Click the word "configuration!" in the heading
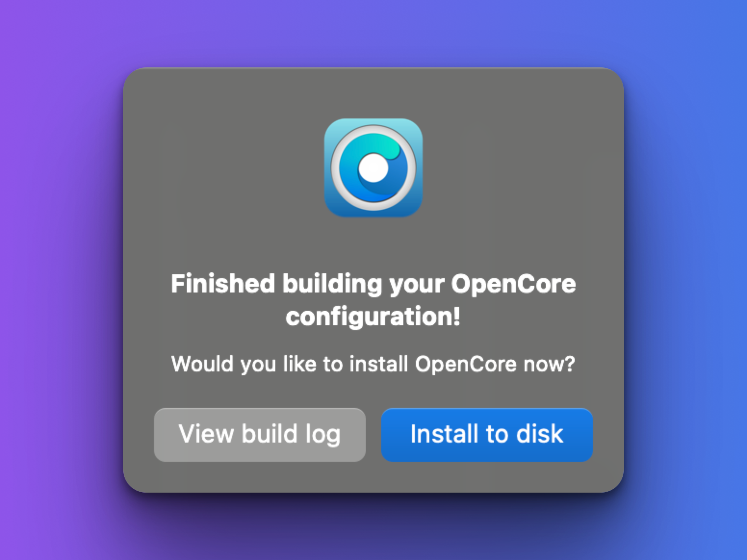This screenshot has height=560, width=747. (373, 317)
